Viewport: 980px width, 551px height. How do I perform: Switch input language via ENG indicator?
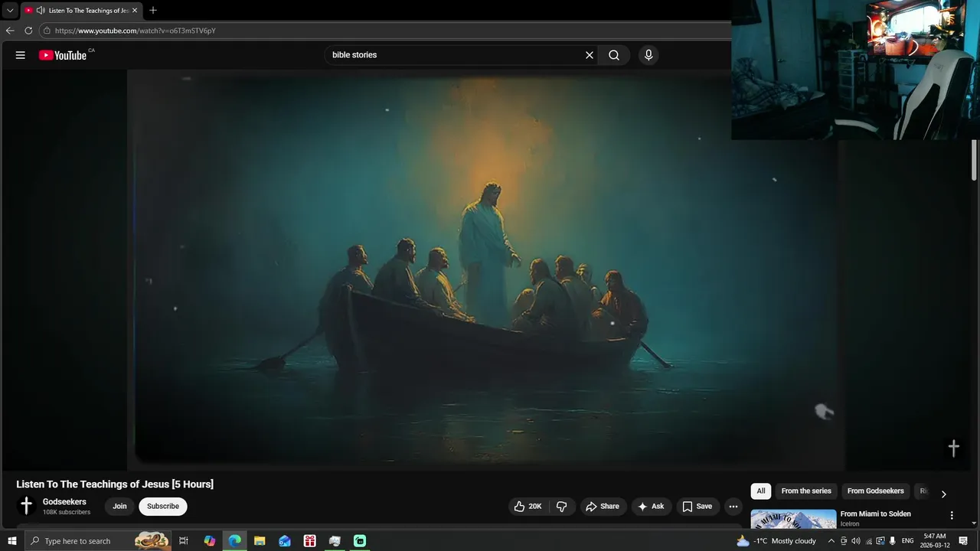(x=908, y=541)
